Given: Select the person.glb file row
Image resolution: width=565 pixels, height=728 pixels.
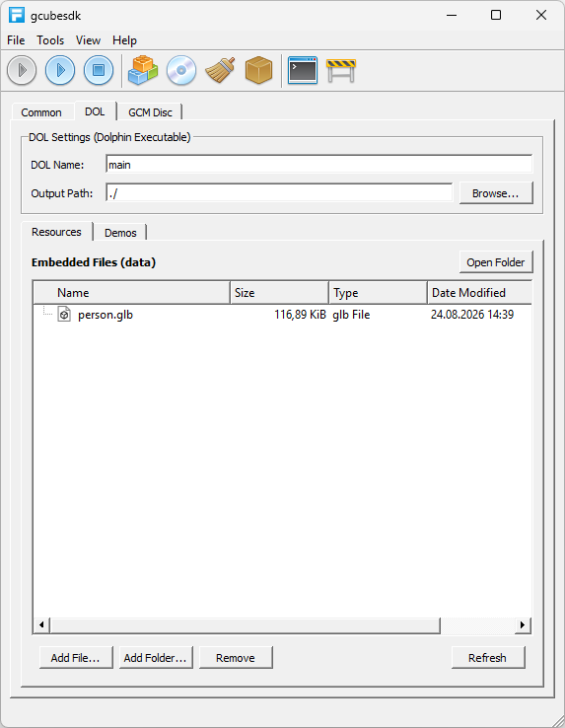Looking at the screenshot, I should pos(282,315).
